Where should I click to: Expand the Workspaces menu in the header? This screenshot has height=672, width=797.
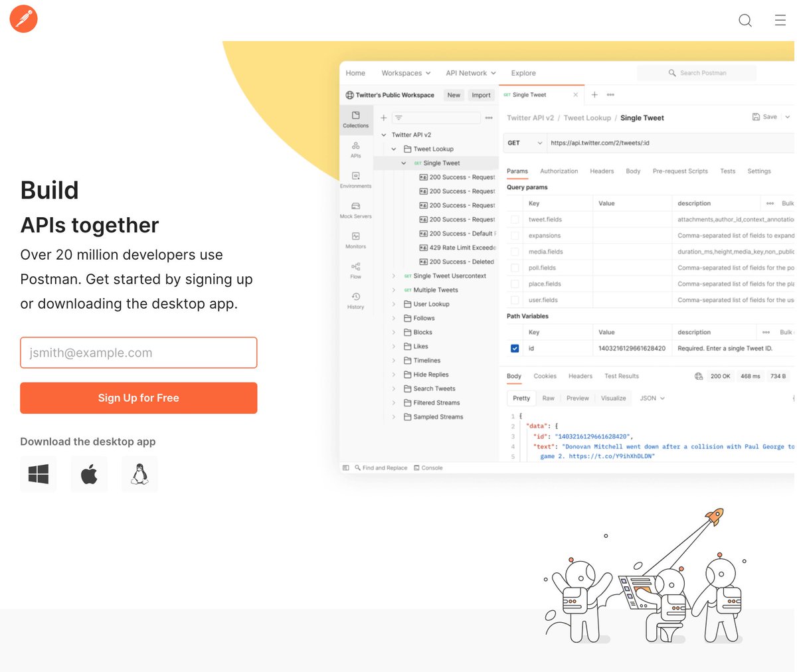click(405, 73)
